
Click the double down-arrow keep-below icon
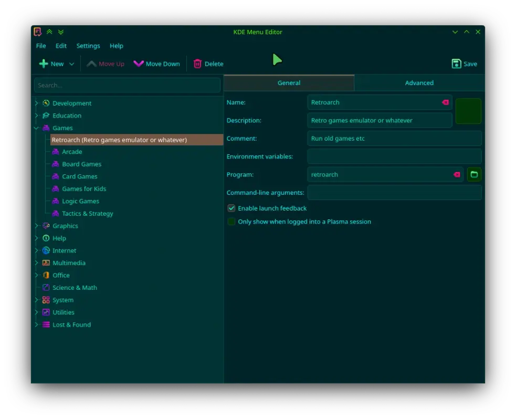click(60, 32)
